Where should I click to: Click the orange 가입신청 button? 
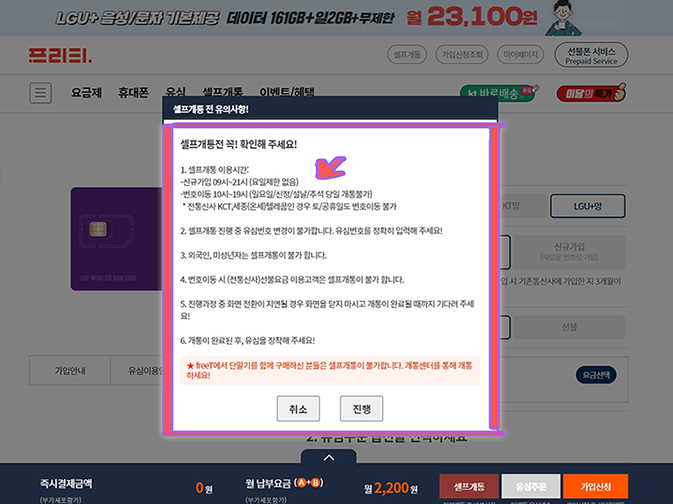coord(595,486)
